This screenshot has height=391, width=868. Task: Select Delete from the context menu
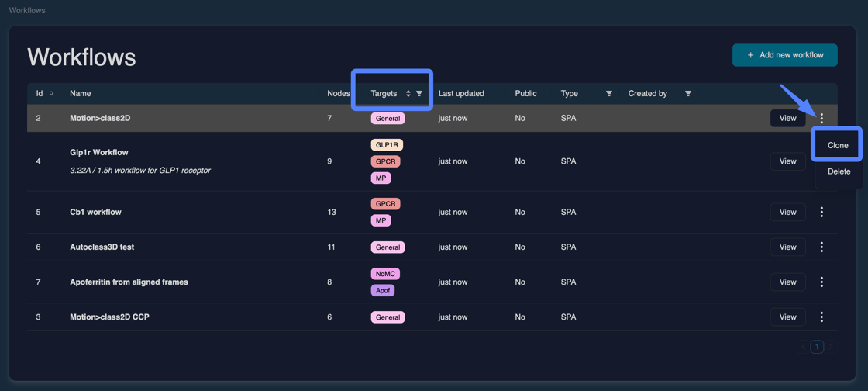pyautogui.click(x=839, y=171)
